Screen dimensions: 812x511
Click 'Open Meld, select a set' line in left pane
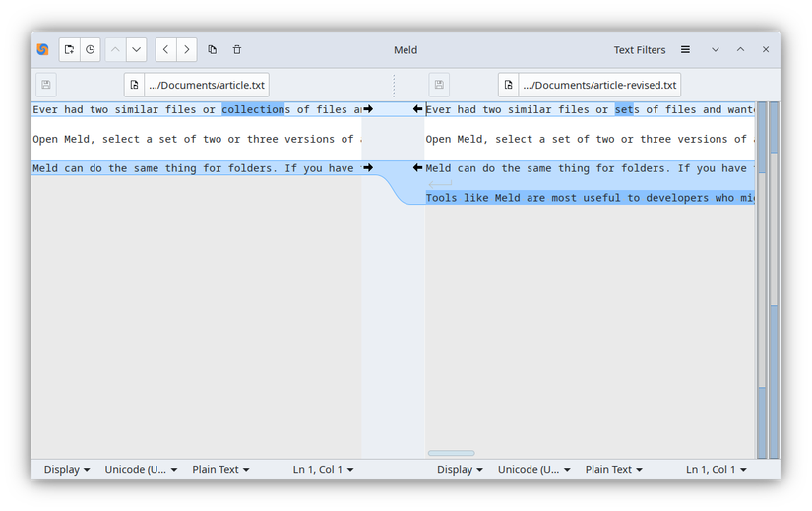tap(197, 139)
